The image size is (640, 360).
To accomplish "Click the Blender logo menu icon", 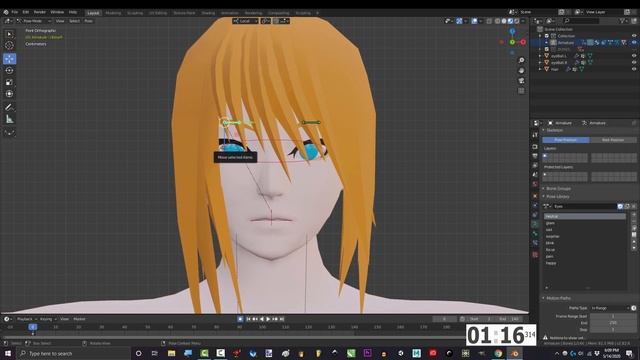I will (x=6, y=12).
